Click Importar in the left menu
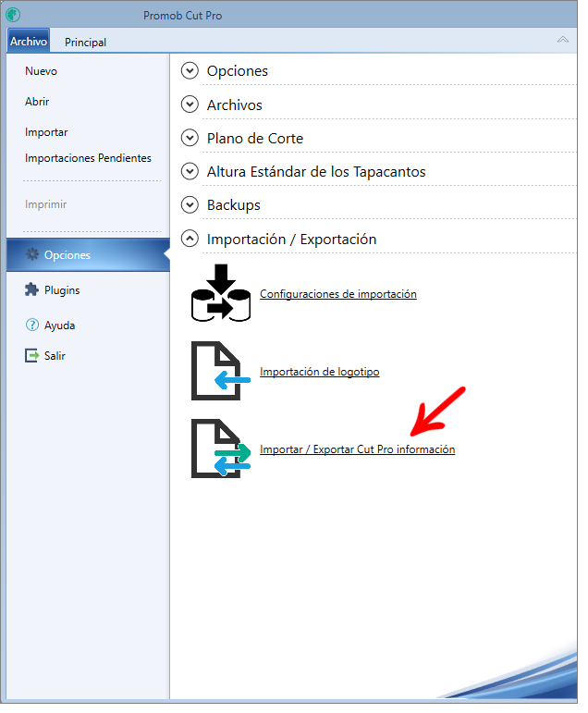 click(x=46, y=132)
